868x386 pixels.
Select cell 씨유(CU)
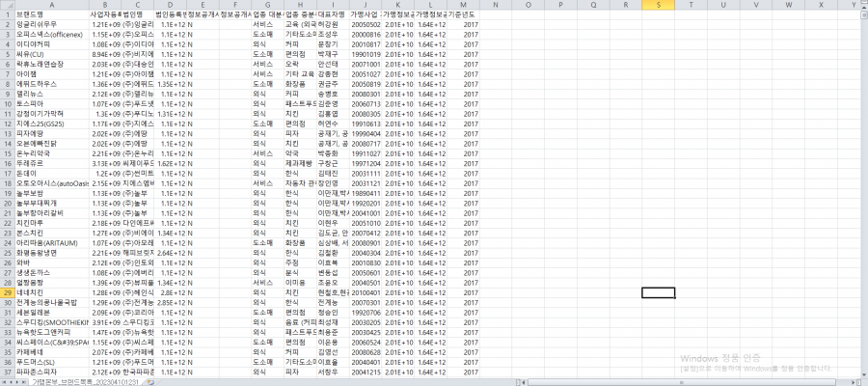tap(51, 55)
